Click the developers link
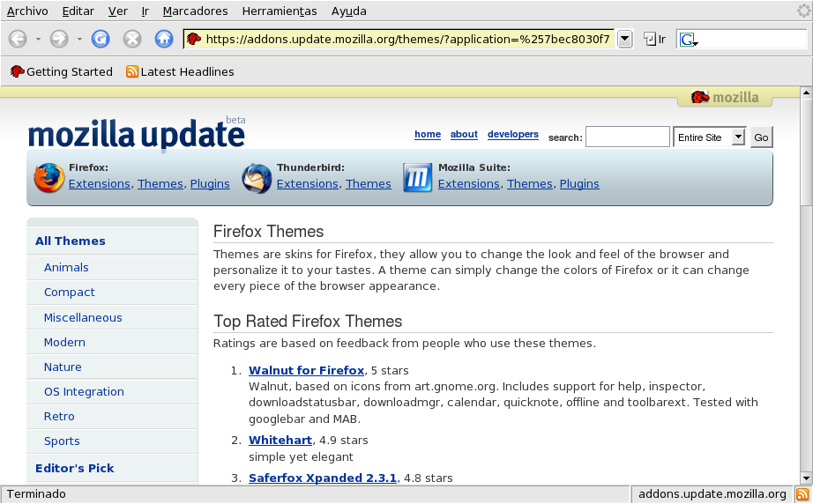Screen dimensions: 813x504 click(x=513, y=134)
